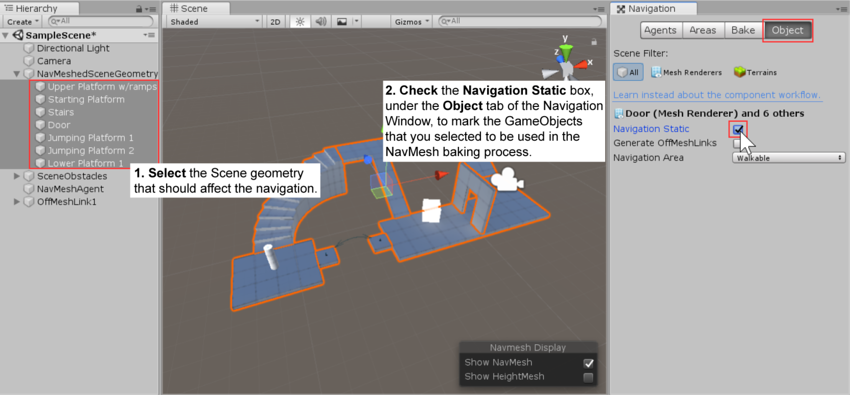
Task: Toggle scene audio speaker icon
Action: [321, 22]
